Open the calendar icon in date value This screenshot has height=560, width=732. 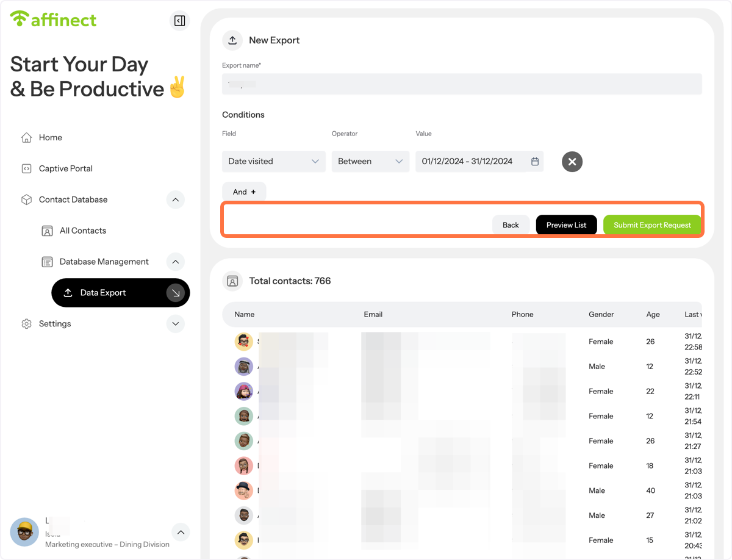coord(535,162)
